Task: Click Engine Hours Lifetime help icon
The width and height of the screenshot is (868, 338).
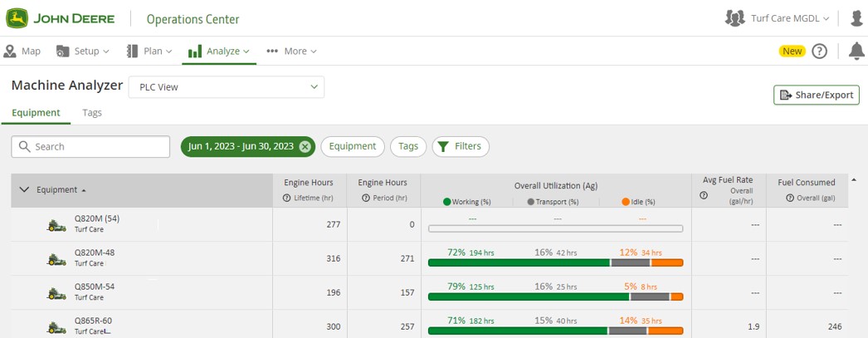Action: click(287, 198)
